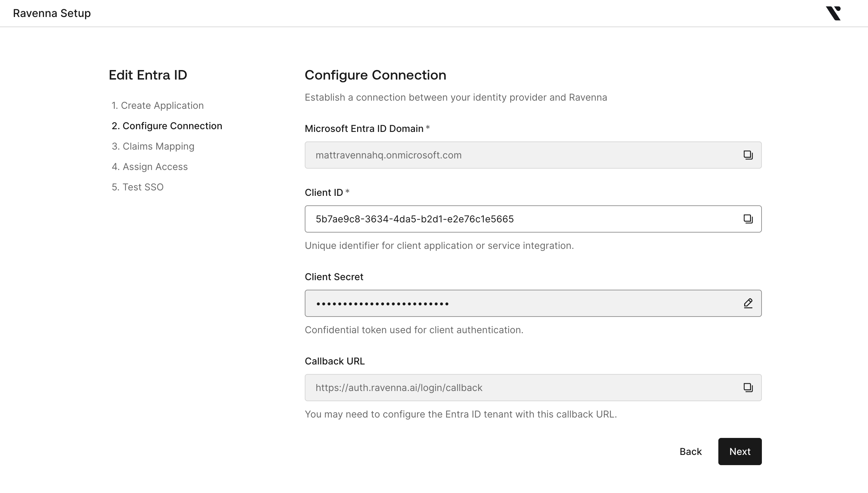
Task: Click the Microsoft Entra ID Domain field
Action: [x=510, y=155]
